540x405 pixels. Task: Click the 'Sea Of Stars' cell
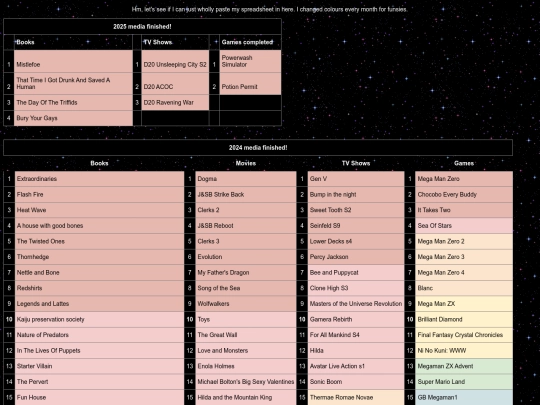click(464, 226)
